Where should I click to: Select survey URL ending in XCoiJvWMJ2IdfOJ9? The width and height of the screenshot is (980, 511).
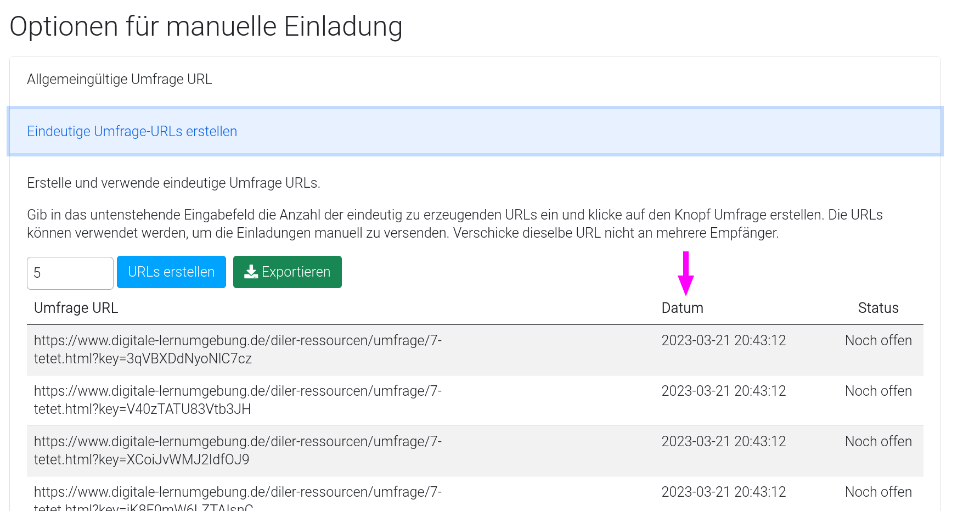238,451
